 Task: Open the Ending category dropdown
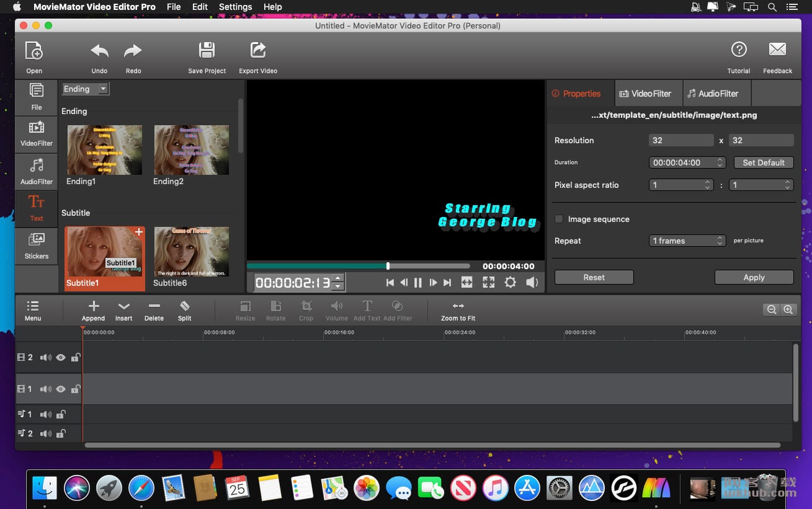86,89
